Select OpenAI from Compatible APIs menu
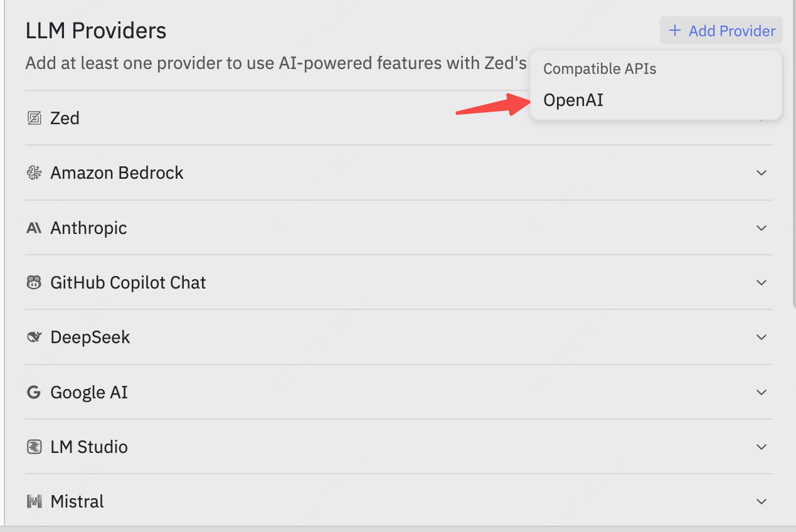Screen dimensions: 796x532 tap(573, 100)
